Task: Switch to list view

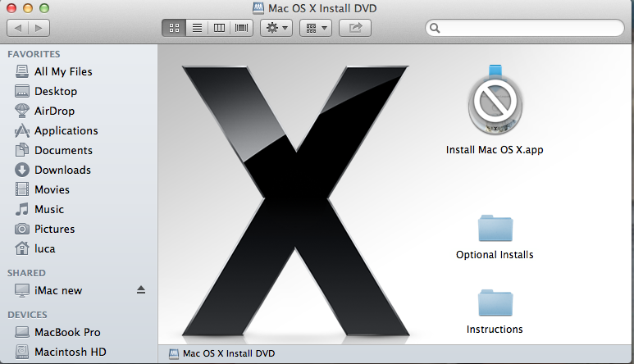Action: tap(197, 28)
